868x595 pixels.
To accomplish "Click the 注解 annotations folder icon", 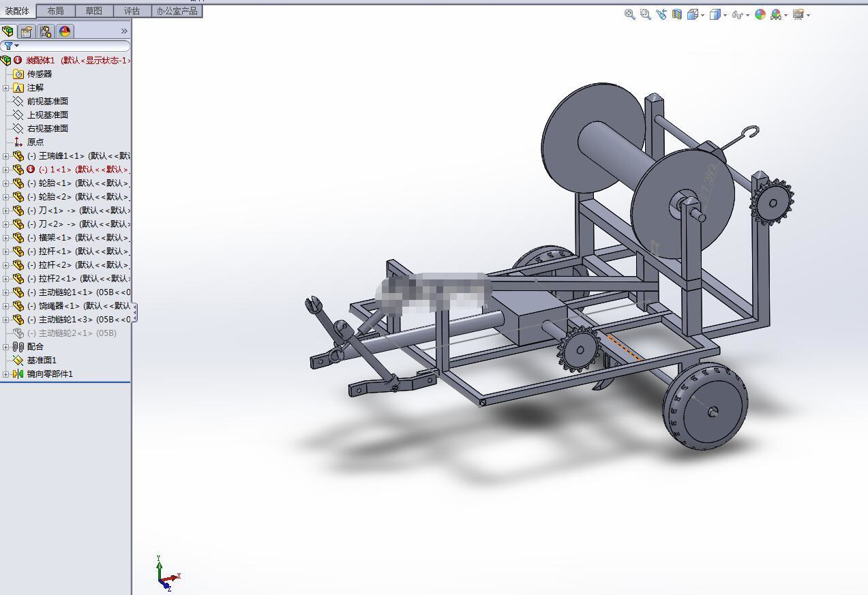I will pyautogui.click(x=18, y=87).
